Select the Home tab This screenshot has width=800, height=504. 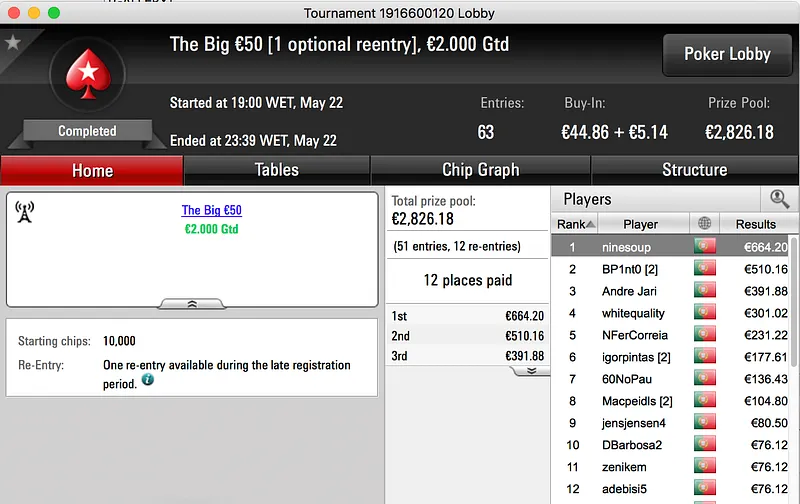tap(92, 170)
